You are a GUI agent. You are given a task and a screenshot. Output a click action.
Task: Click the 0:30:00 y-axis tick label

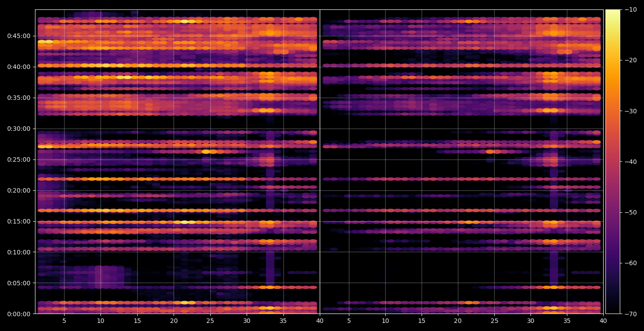[x=19, y=129]
